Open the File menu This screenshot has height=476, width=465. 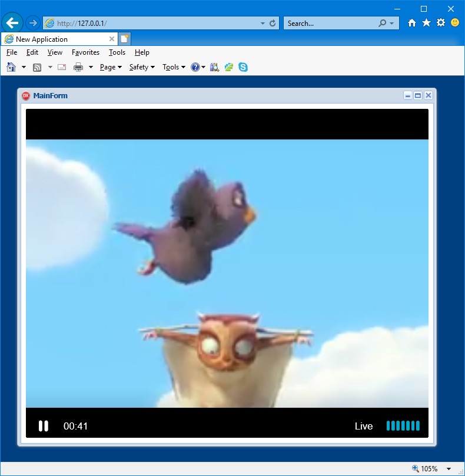click(x=12, y=52)
